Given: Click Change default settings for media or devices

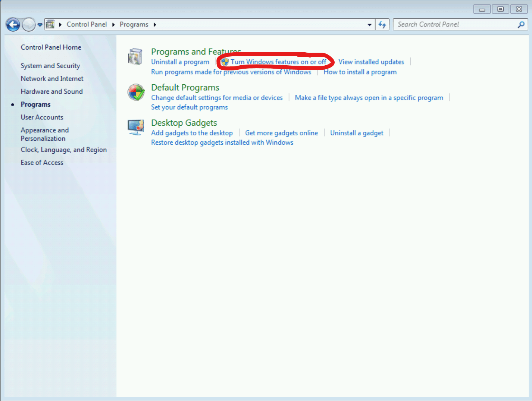Looking at the screenshot, I should click(217, 98).
